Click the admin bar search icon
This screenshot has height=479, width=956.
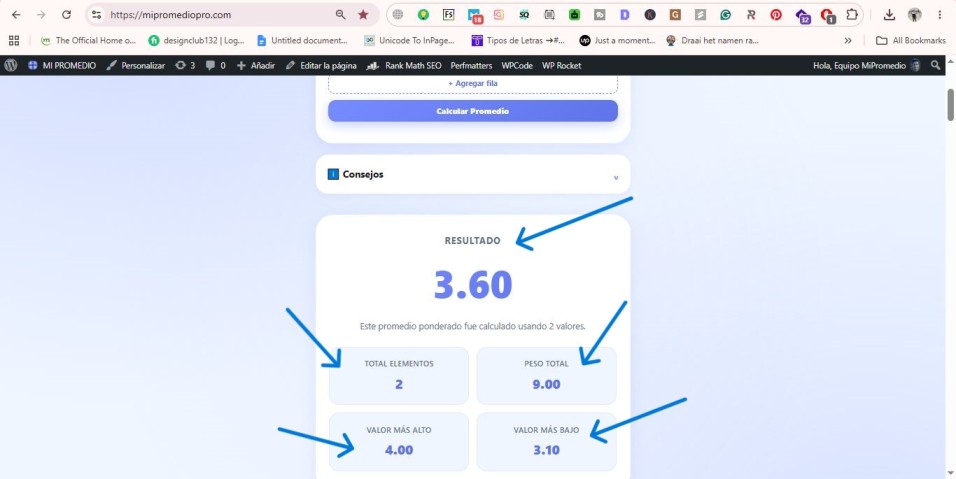click(x=936, y=65)
